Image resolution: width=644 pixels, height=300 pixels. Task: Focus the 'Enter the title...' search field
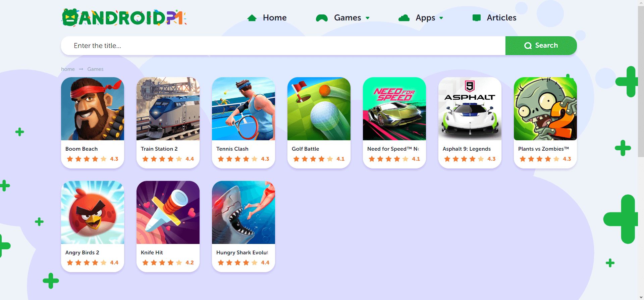pyautogui.click(x=283, y=46)
